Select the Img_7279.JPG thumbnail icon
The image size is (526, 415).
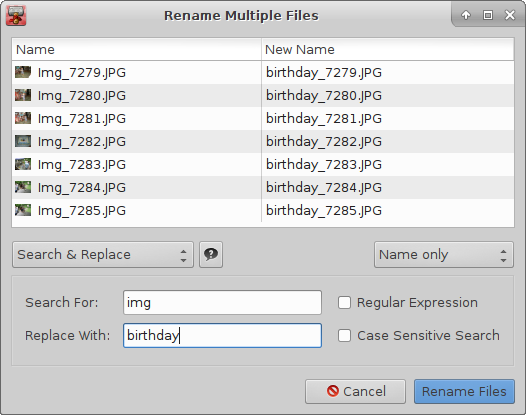[23, 72]
